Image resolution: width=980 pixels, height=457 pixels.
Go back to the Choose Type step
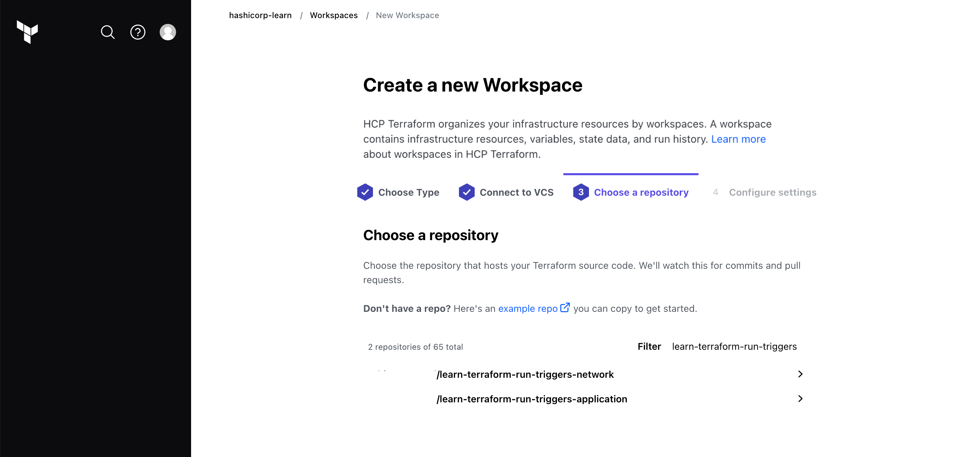[x=408, y=192]
